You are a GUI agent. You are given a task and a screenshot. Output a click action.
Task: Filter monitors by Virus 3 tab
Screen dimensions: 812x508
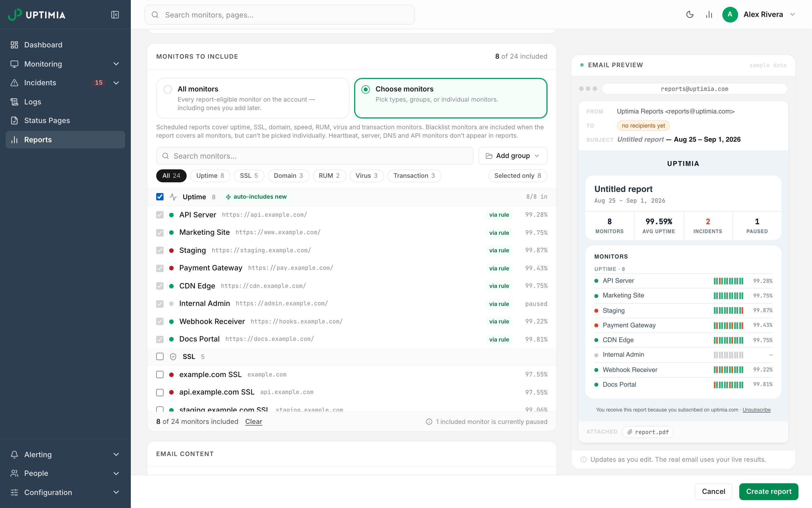(x=367, y=176)
